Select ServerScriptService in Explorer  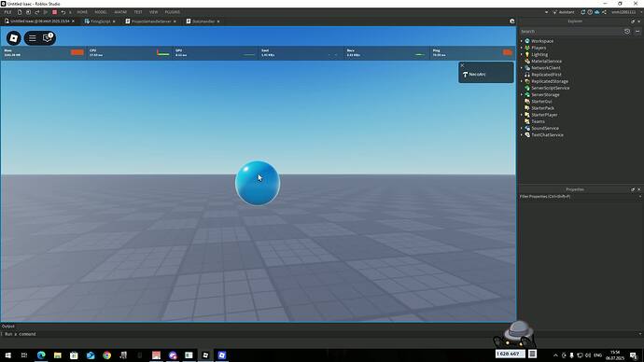pyautogui.click(x=550, y=88)
